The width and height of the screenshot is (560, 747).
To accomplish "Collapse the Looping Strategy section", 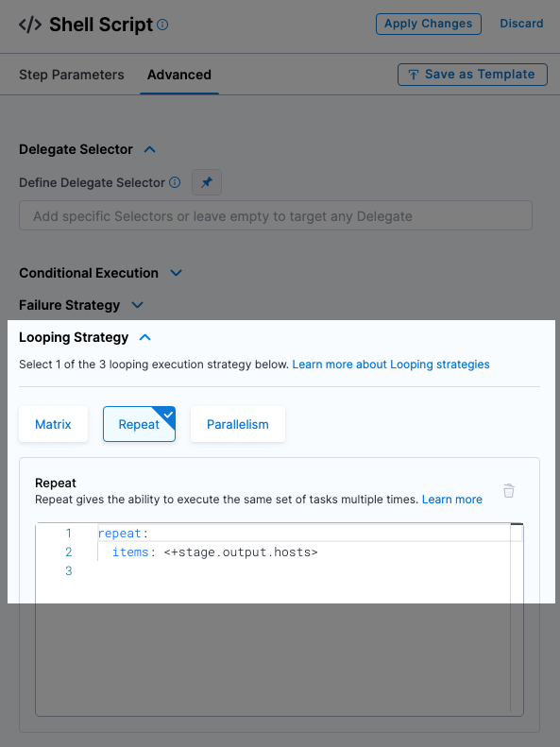I will [x=144, y=337].
